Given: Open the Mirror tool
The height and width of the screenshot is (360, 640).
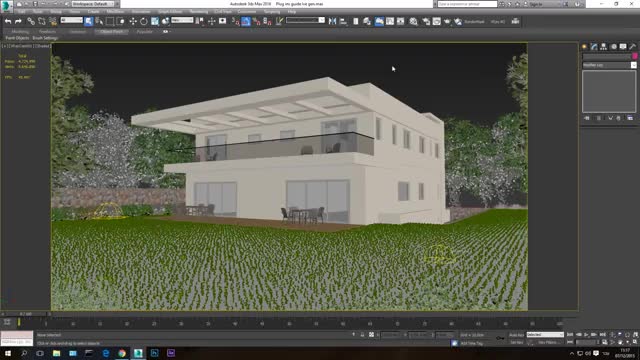Looking at the screenshot, I should (x=332, y=21).
